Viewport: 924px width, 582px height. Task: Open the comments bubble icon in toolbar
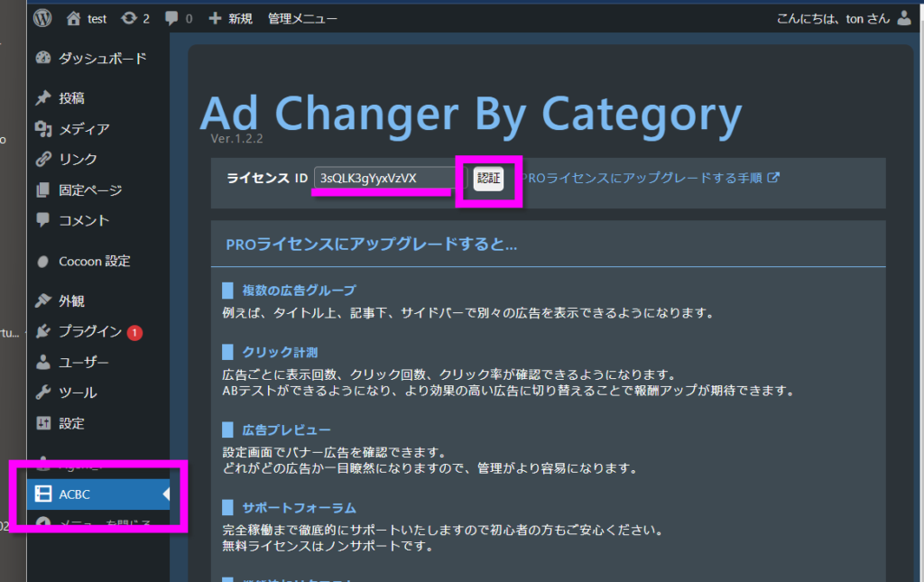(x=172, y=18)
